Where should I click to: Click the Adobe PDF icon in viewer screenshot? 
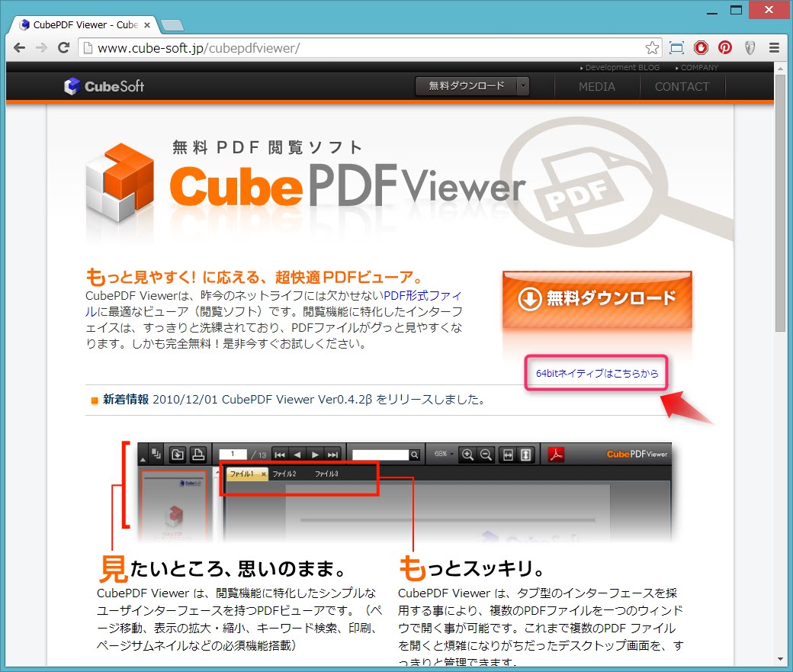(x=557, y=455)
